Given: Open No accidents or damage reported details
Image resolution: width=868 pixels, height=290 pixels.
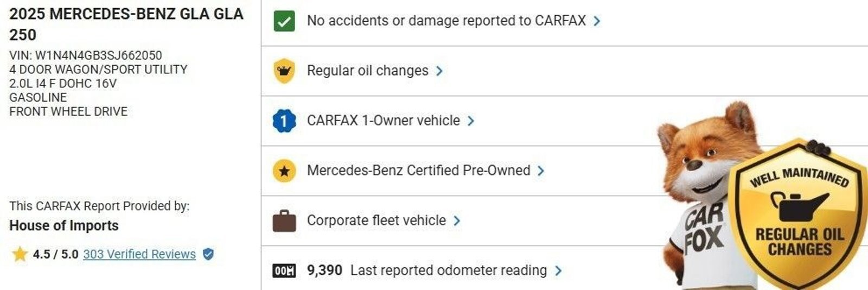Looking at the screenshot, I should point(446,21).
